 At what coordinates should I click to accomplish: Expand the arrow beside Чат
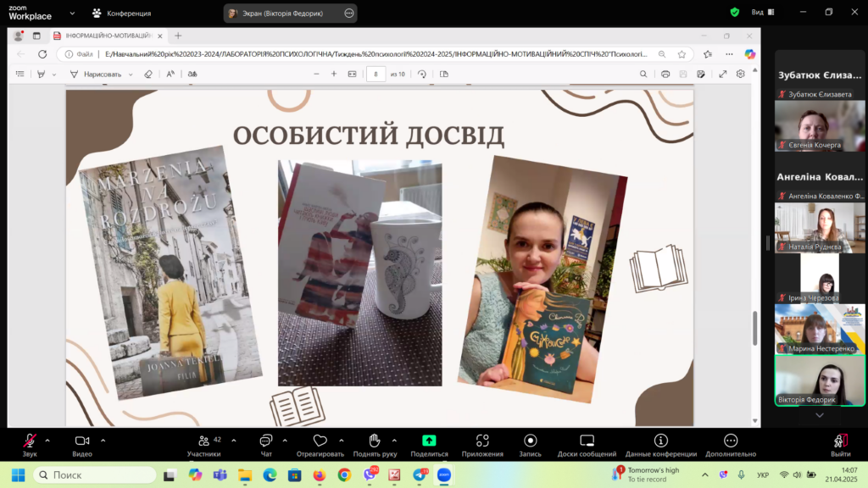click(285, 441)
